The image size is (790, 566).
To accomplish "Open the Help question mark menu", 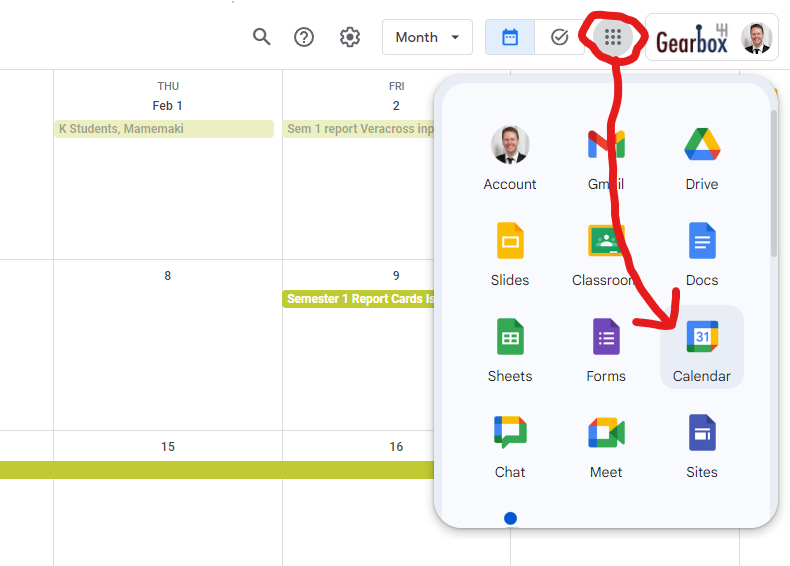I will pos(304,37).
